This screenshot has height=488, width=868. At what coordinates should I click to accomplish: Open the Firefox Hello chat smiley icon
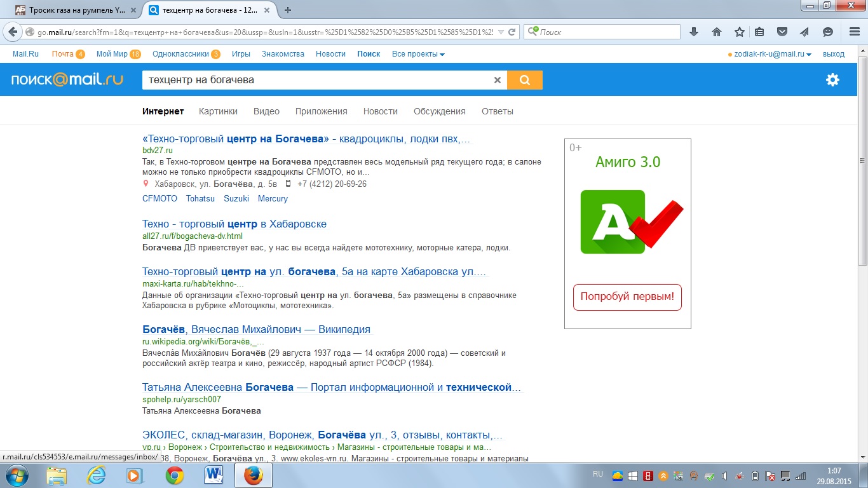(827, 32)
